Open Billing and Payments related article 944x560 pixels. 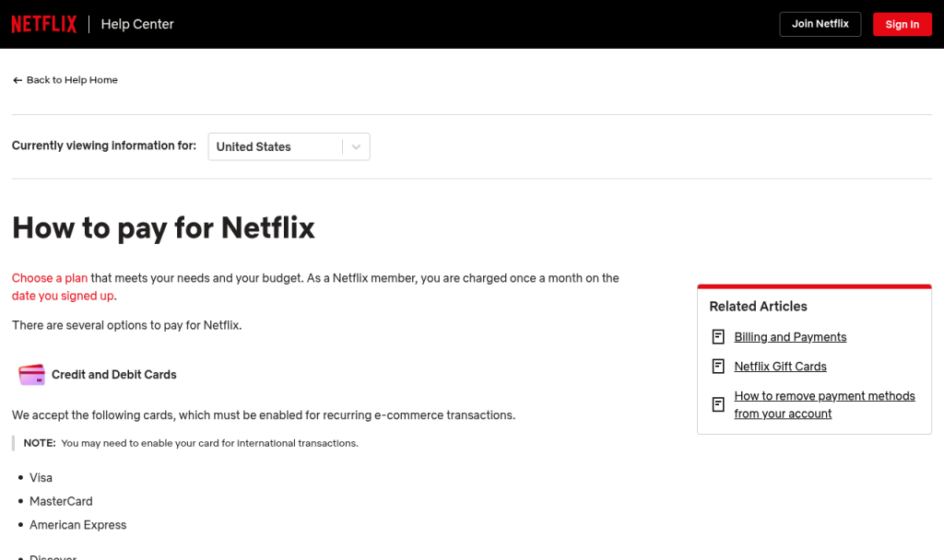pos(790,337)
